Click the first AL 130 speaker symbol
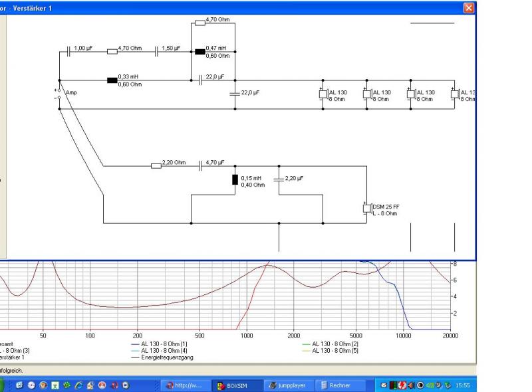Screen dimensions: 532x392 [323, 94]
